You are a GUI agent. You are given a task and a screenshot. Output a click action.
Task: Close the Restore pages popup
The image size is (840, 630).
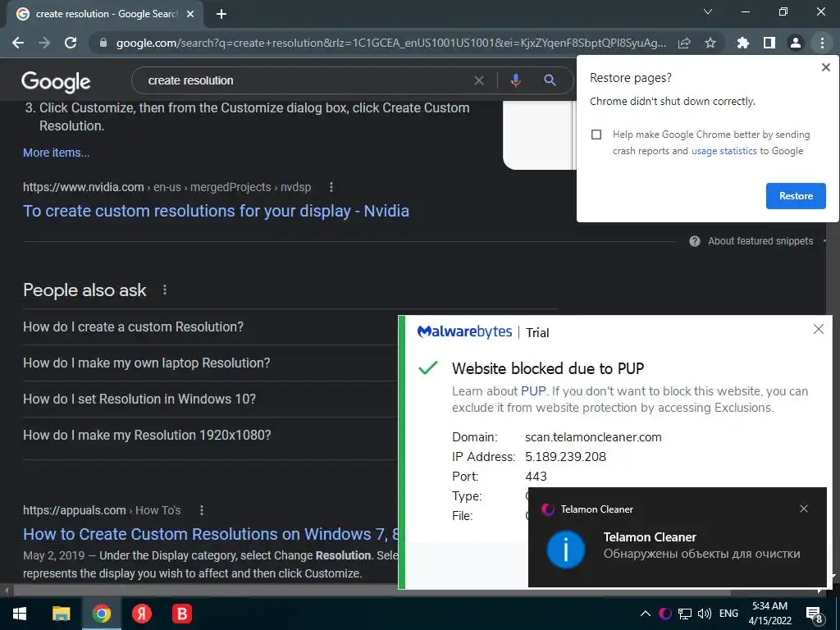pos(825,67)
